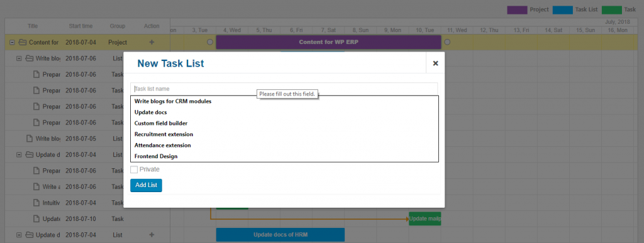Collapse the 'Write blog' list dated 2018-07-06

click(x=19, y=58)
